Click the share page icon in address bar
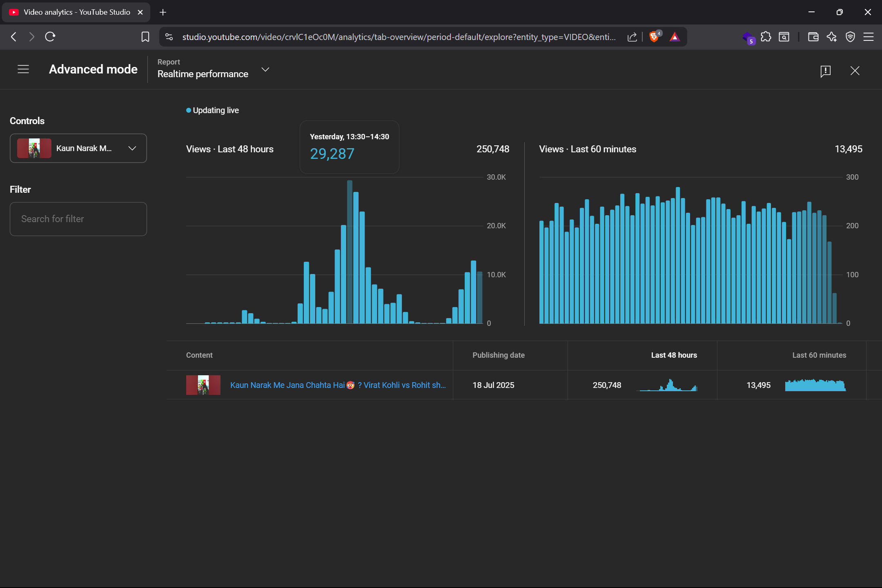Viewport: 882px width, 588px height. (632, 37)
